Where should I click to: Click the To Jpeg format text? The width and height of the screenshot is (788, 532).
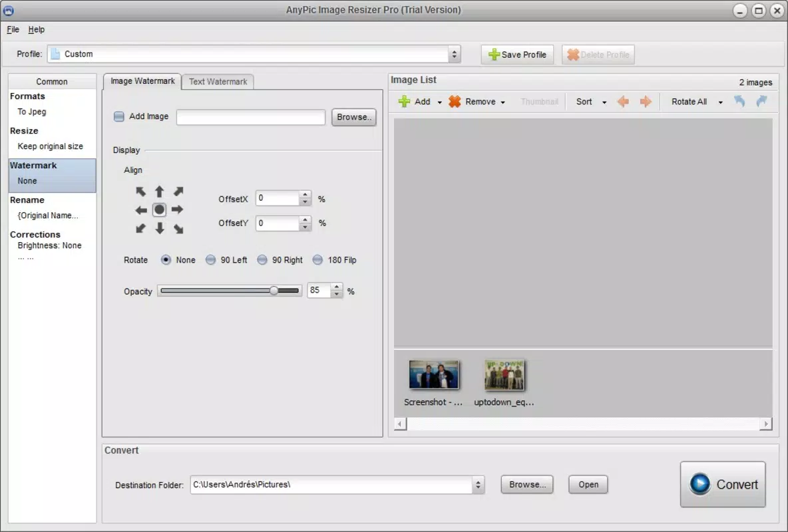pyautogui.click(x=32, y=112)
